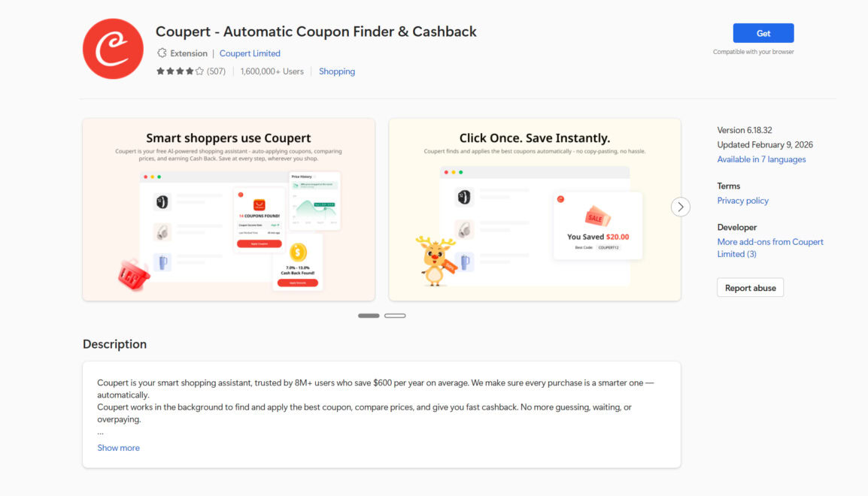Image resolution: width=868 pixels, height=496 pixels.
Task: Click the extension puzzle-piece icon
Action: 162,53
